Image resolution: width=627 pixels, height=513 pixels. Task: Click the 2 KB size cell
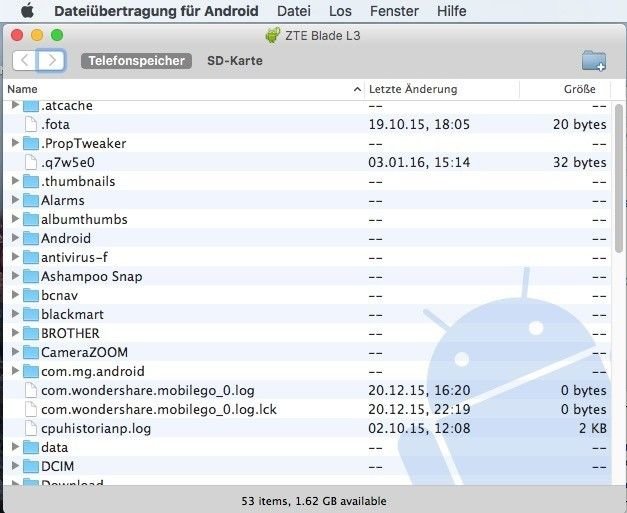(x=593, y=428)
